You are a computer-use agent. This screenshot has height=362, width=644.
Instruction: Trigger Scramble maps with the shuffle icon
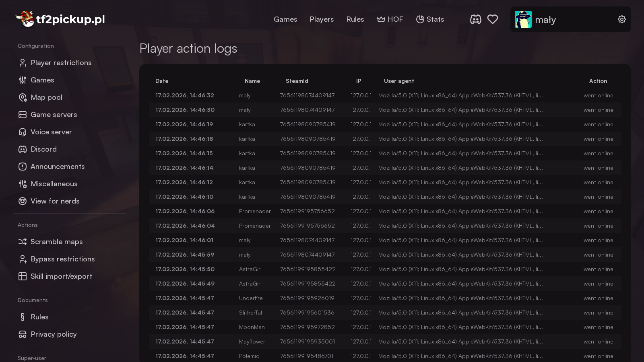pyautogui.click(x=23, y=242)
